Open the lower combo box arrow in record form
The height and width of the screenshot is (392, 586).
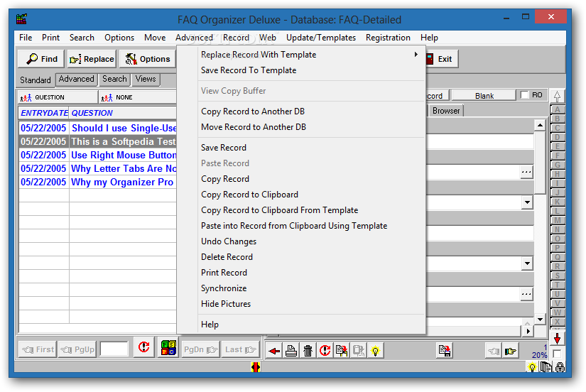[x=527, y=263]
